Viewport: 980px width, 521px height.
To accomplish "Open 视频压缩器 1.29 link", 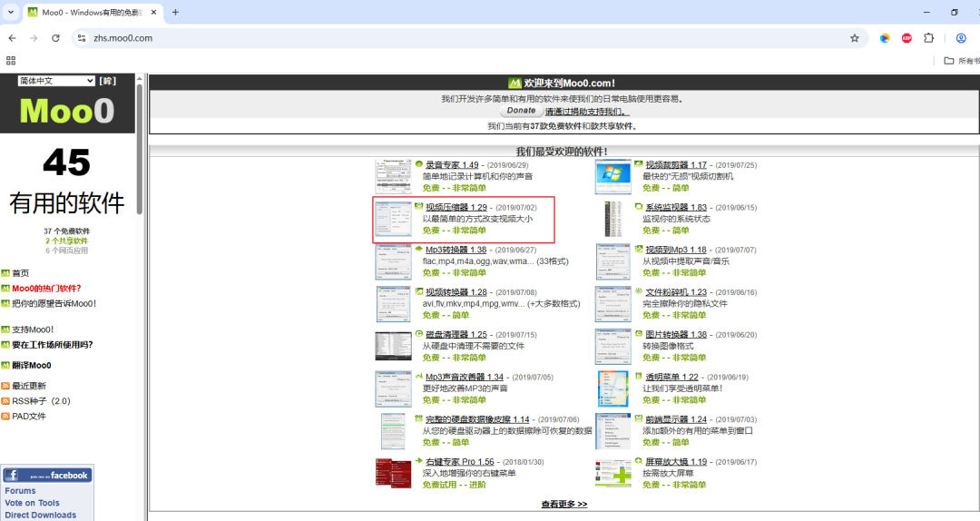I will 456,207.
